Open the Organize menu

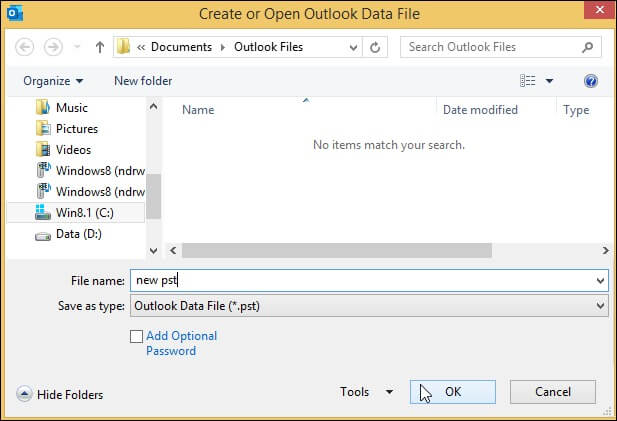click(x=53, y=81)
